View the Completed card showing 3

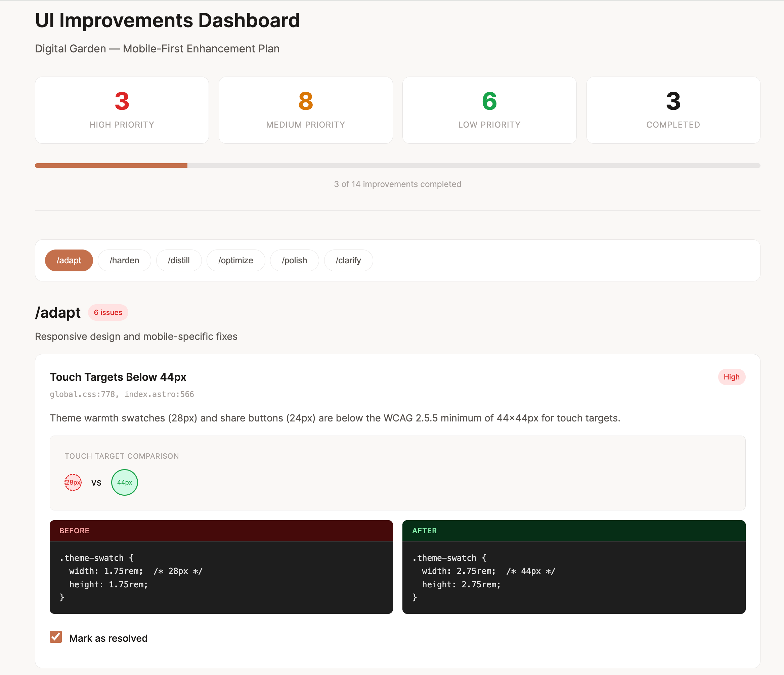tap(673, 110)
